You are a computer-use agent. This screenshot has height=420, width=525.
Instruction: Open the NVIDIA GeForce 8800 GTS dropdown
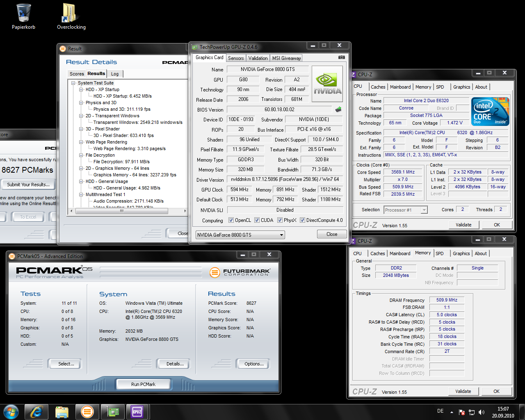(240, 235)
